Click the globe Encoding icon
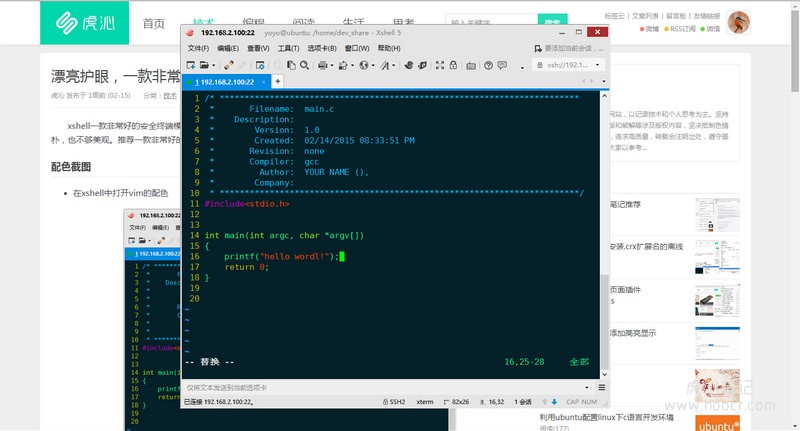This screenshot has width=800, height=431. coord(364,65)
